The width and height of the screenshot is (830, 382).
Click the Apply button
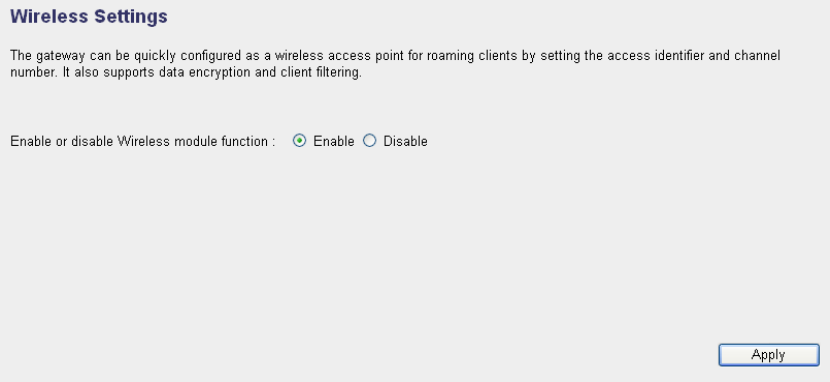(769, 355)
